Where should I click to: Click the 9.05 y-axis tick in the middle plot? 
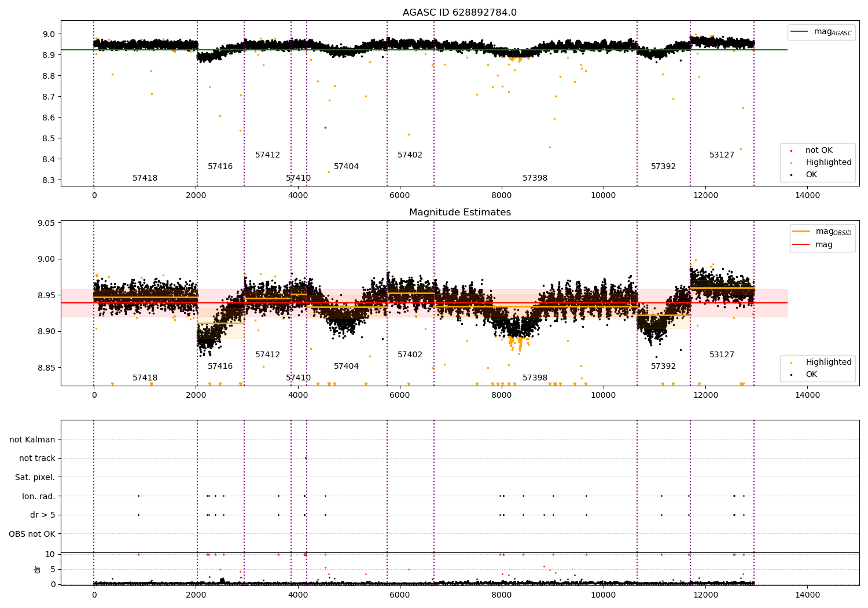(47, 223)
